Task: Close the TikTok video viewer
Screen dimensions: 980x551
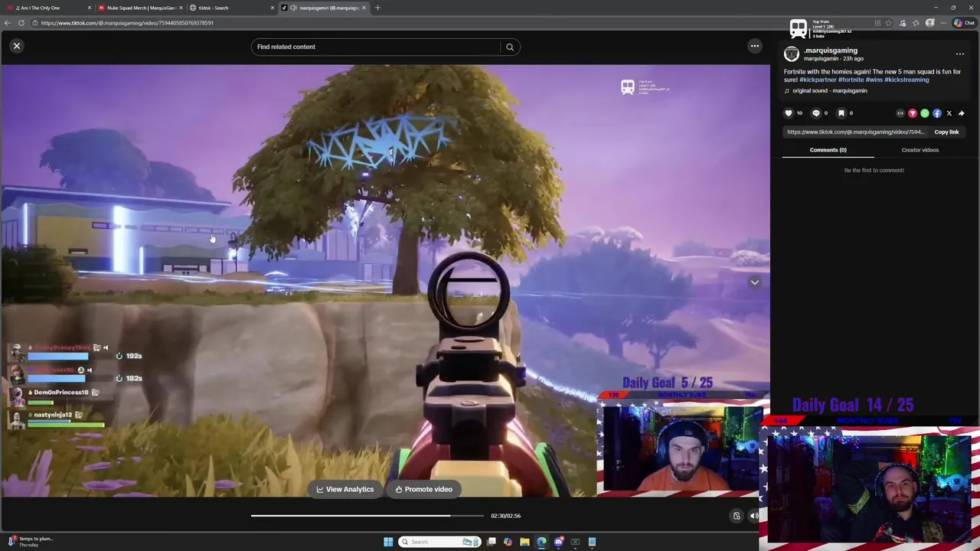Action: tap(16, 46)
